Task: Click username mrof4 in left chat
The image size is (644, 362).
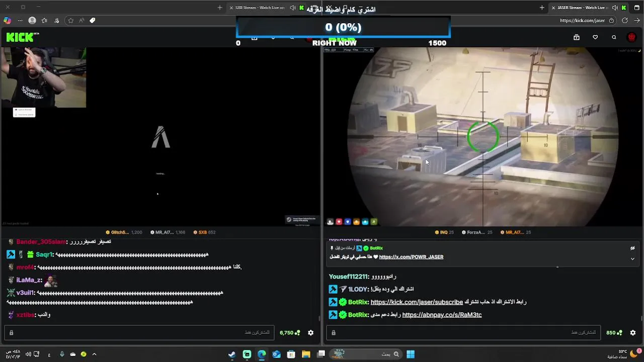Action: coord(26,267)
